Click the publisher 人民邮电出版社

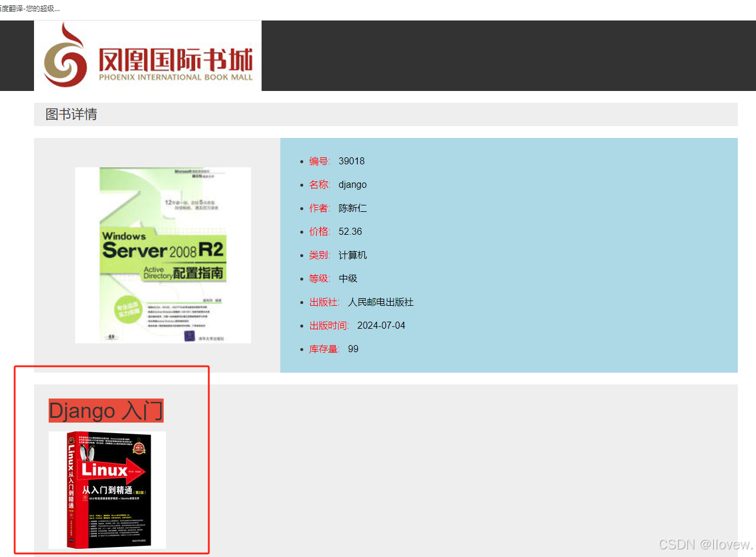381,302
